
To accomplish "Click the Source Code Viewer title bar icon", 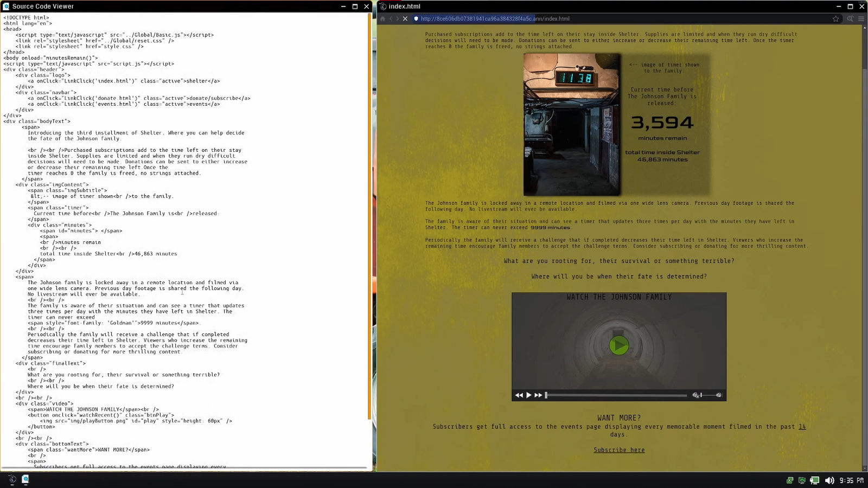I will coord(6,7).
